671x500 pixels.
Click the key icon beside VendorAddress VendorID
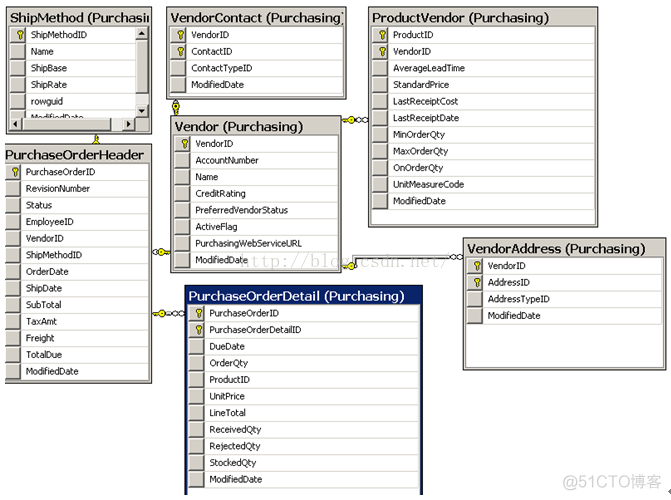(477, 265)
